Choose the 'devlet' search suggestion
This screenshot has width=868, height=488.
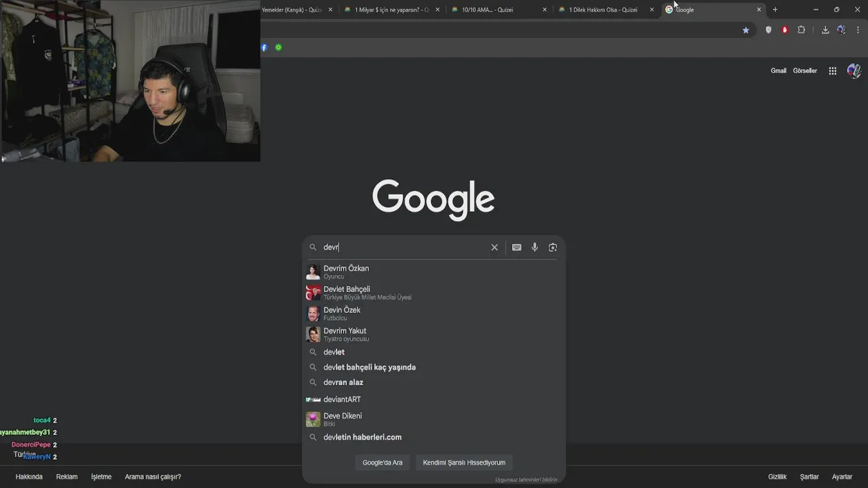[434, 352]
